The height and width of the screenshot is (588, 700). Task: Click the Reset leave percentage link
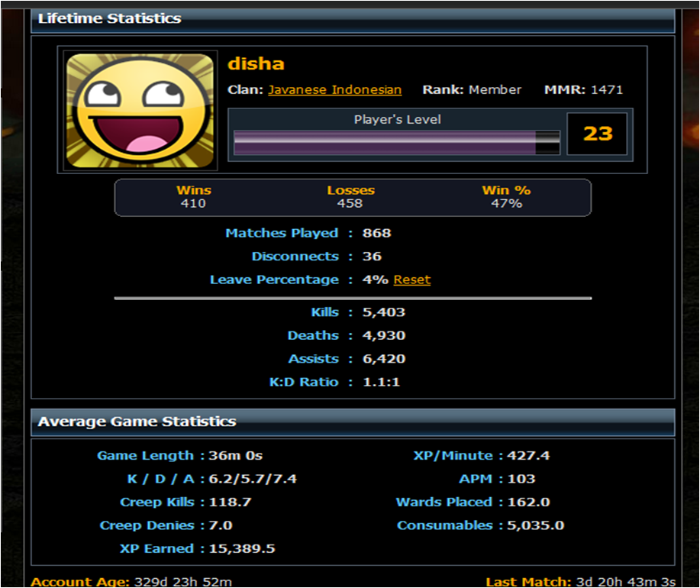click(x=412, y=280)
